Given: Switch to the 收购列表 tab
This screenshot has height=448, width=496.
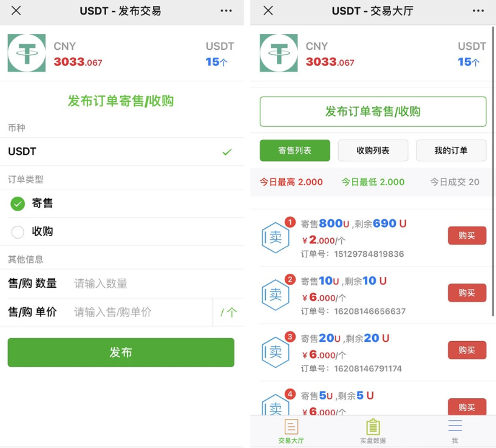Looking at the screenshot, I should pos(373,151).
